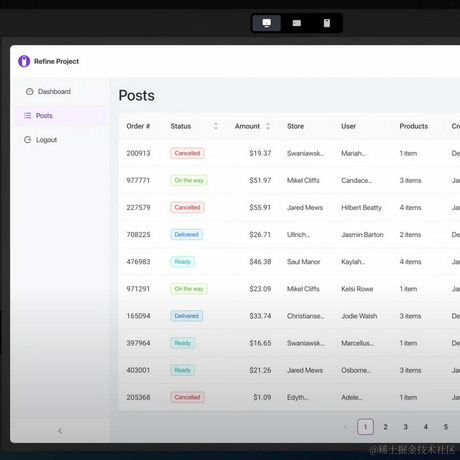The width and height of the screenshot is (460, 460).
Task: Click the Cancelled tag on order 200913
Action: click(187, 153)
